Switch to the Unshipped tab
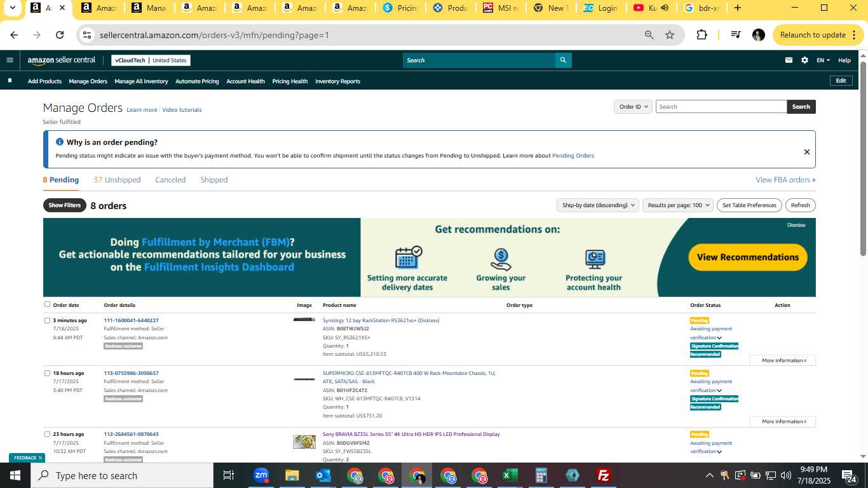 (x=117, y=180)
